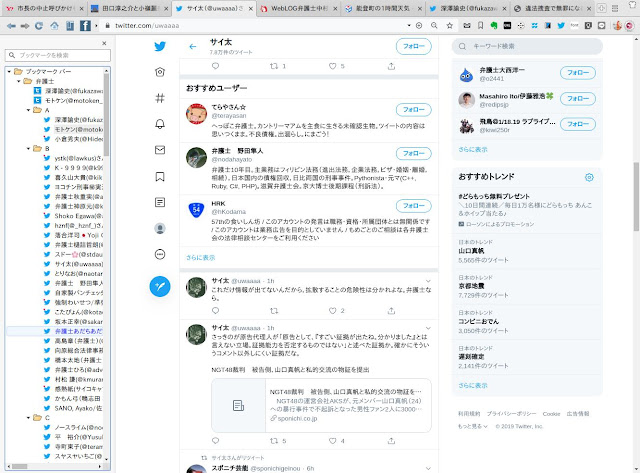Switch to 能登町の1時間天気 tab
Image resolution: width=640 pixels, height=473 pixels.
(x=383, y=8)
